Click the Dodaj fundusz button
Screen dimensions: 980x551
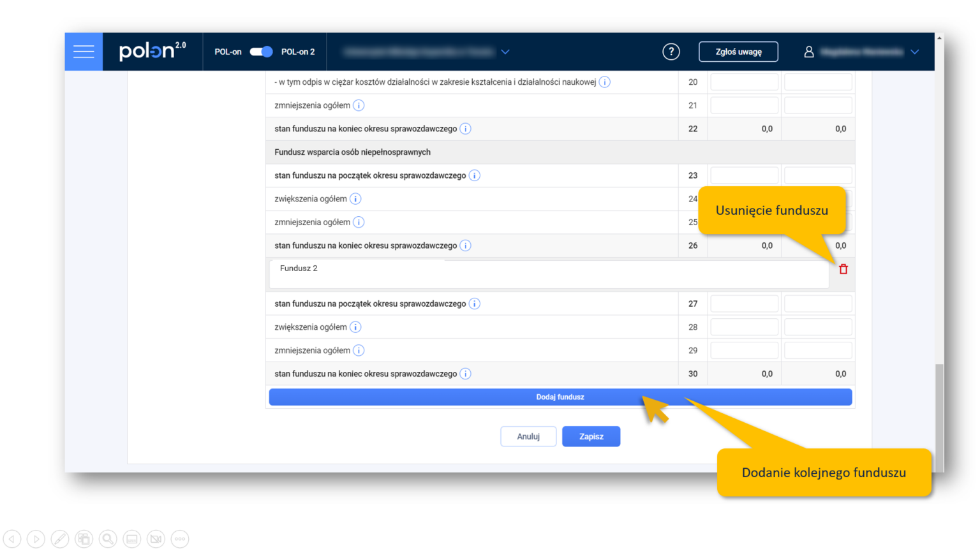point(560,397)
